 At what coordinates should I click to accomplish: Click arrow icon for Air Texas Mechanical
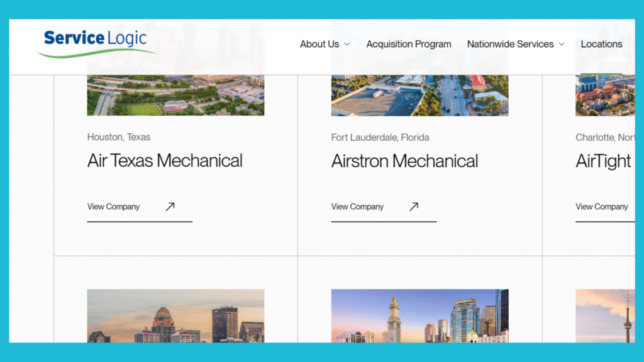(170, 206)
